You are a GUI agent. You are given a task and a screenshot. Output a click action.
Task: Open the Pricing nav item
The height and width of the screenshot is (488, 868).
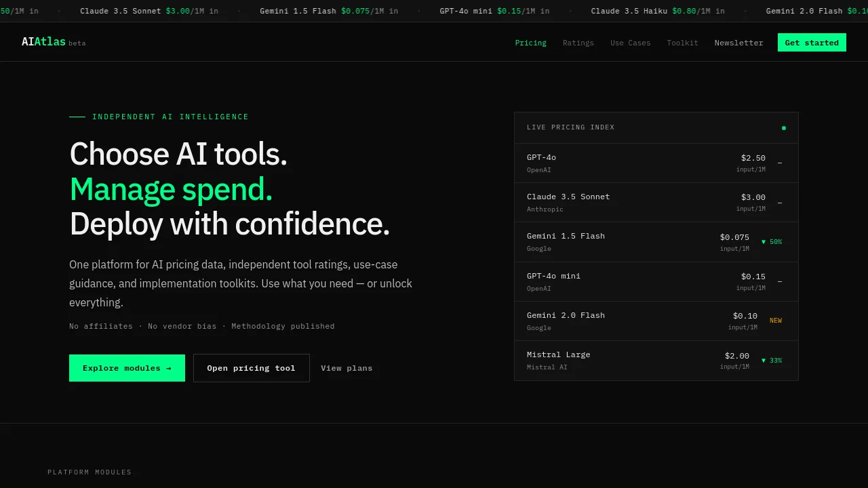click(x=530, y=43)
